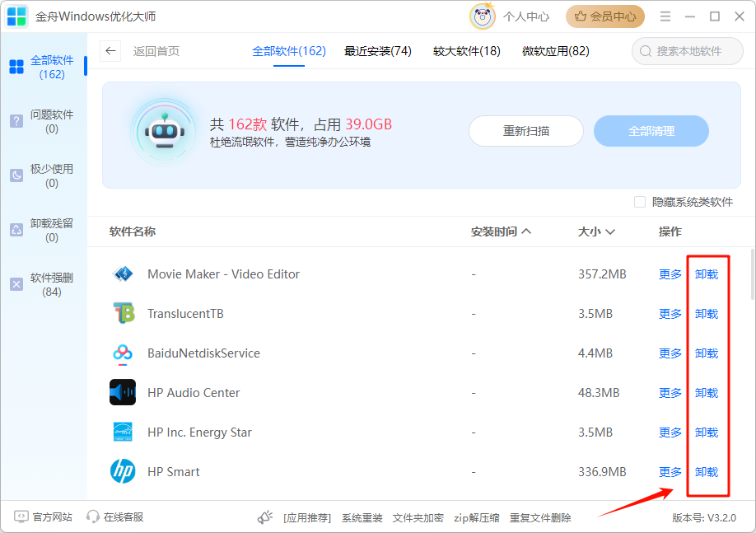This screenshot has width=756, height=533.
Task: Expand 更多 options for HP Inc. Energy Star
Action: click(x=670, y=432)
